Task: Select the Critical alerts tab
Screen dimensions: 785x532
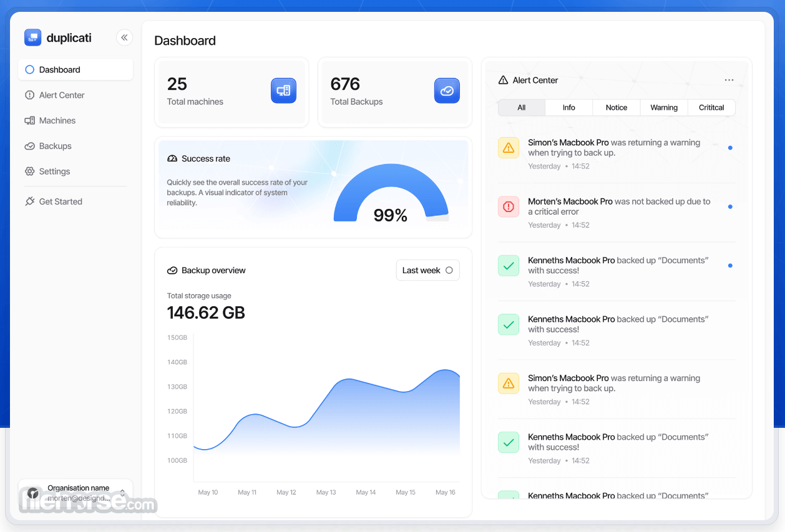Action: coord(711,107)
